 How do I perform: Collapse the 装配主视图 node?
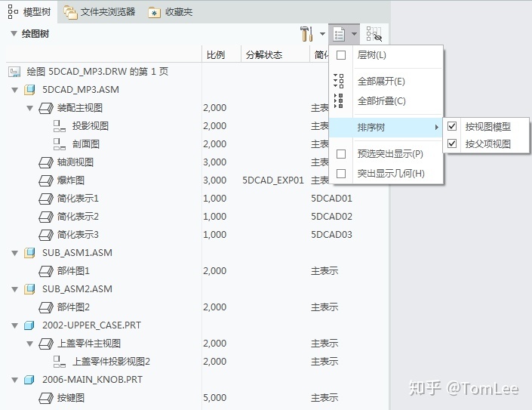(30, 108)
